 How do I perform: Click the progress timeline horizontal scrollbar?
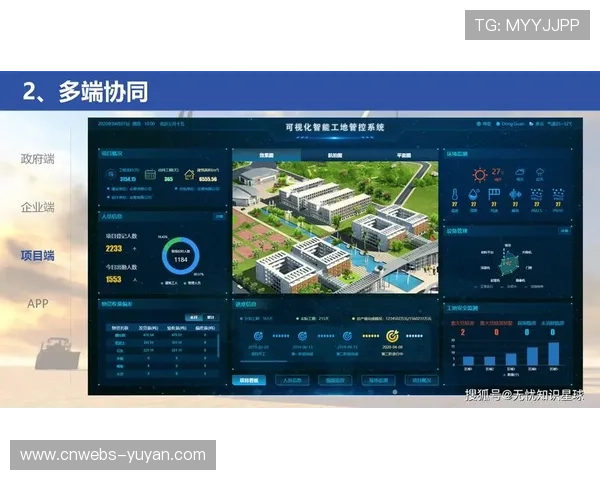[x=263, y=361]
